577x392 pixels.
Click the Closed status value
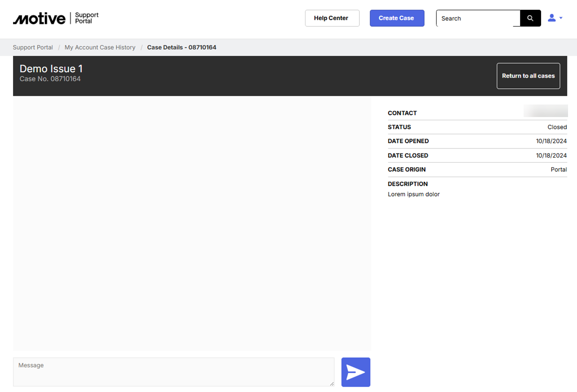click(x=557, y=127)
